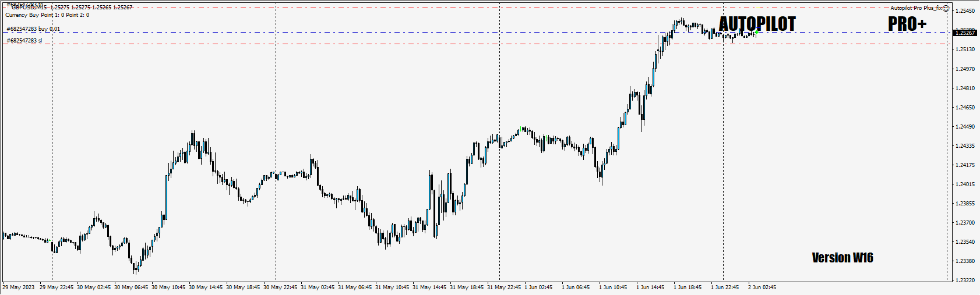
Task: Click the 31 May 14:45 time label
Action: (x=429, y=287)
